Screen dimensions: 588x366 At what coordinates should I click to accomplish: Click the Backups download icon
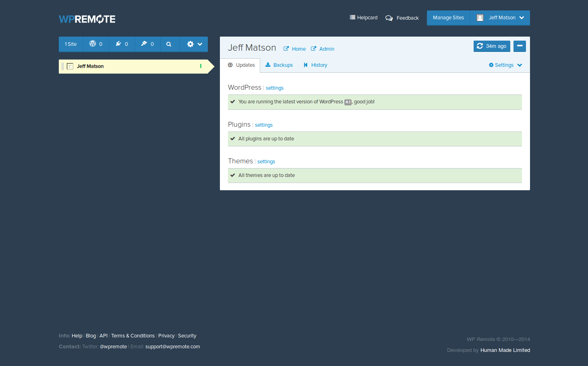pos(268,65)
